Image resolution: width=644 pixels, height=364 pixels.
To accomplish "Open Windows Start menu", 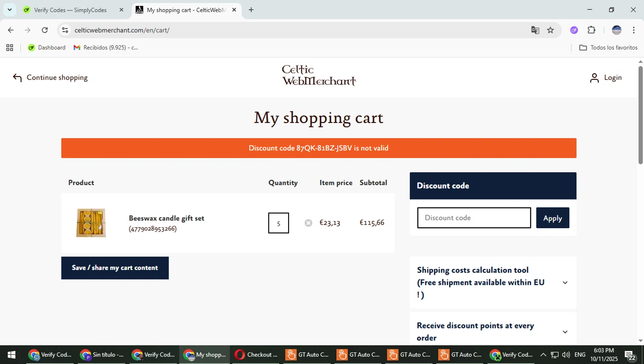I will (12, 355).
